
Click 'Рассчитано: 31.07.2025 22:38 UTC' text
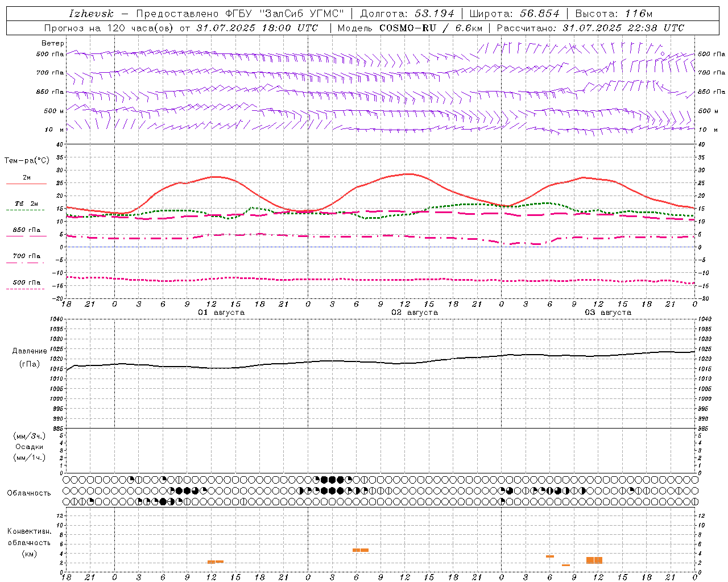[590, 28]
